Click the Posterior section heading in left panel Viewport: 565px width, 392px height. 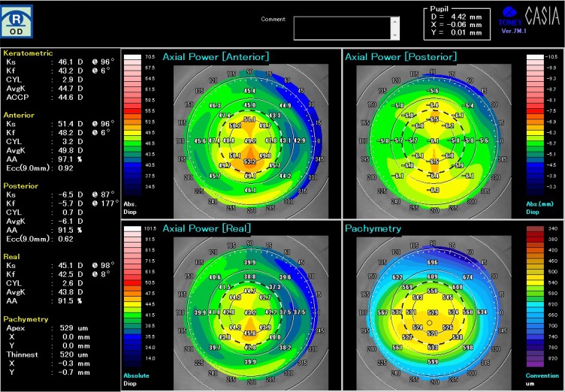coord(20,185)
